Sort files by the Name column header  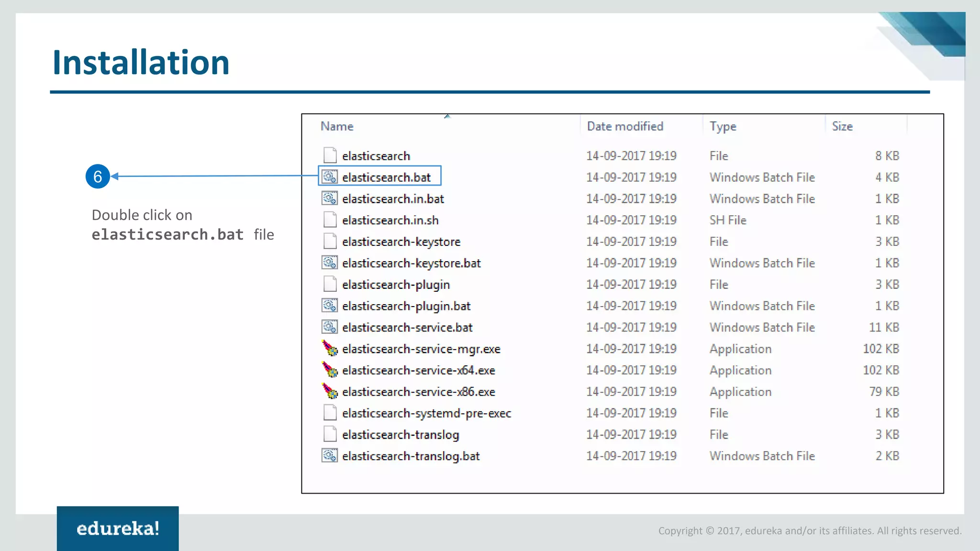337,126
